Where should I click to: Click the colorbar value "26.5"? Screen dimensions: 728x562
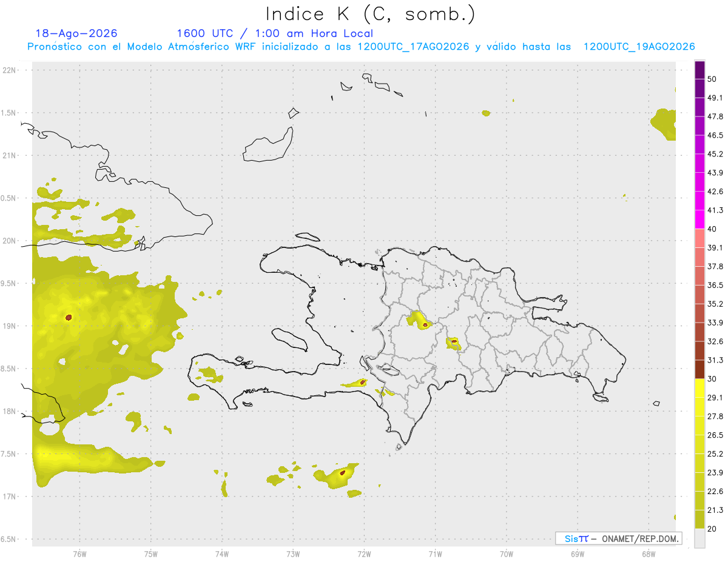715,435
